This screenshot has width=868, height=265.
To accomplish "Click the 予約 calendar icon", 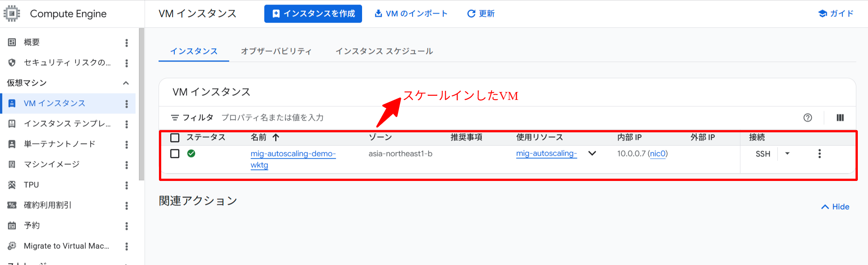I will (12, 225).
